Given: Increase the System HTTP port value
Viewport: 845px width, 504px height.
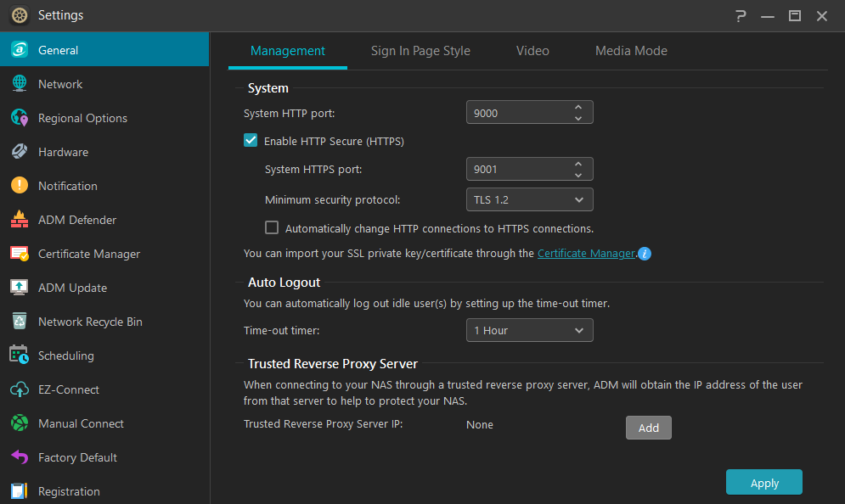Looking at the screenshot, I should [x=578, y=107].
